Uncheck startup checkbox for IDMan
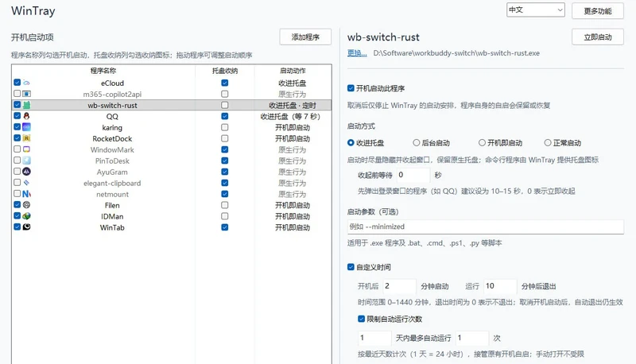Viewport: 636px width, 364px height. pos(17,215)
